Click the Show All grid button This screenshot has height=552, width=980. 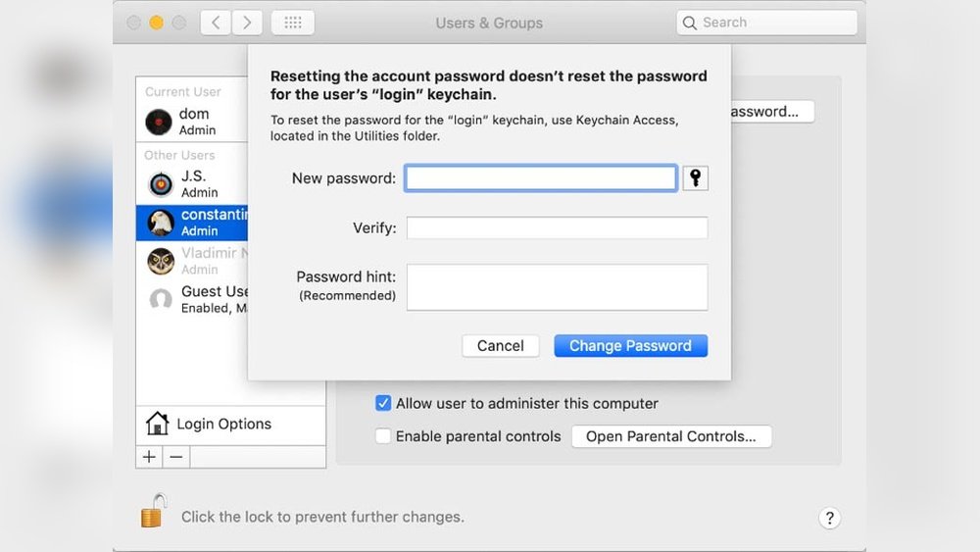pyautogui.click(x=292, y=23)
